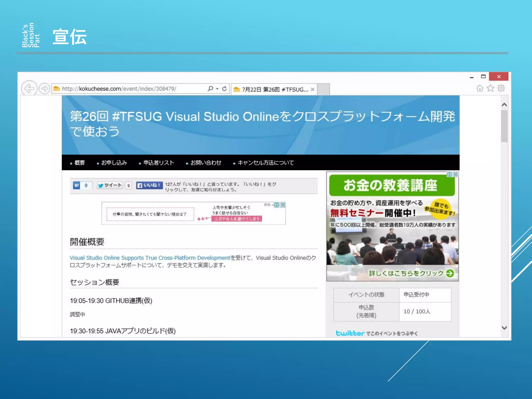Click the ツイート tweet button
Image resolution: width=532 pixels, height=399 pixels.
click(110, 185)
